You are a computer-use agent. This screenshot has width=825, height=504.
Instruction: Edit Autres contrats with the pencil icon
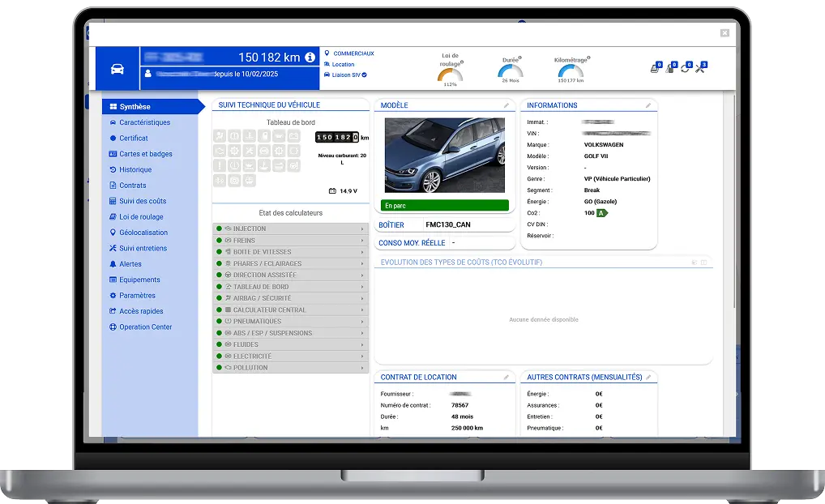(648, 378)
